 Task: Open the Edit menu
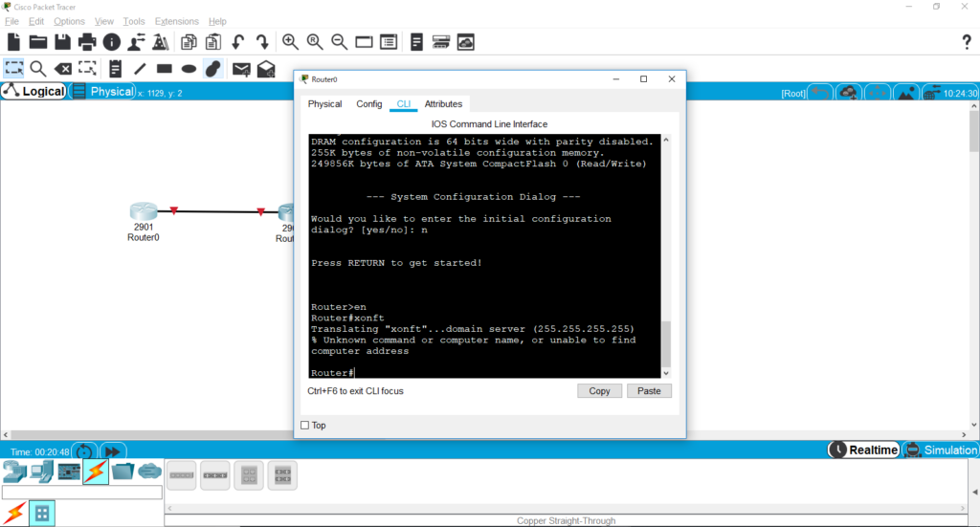point(36,21)
